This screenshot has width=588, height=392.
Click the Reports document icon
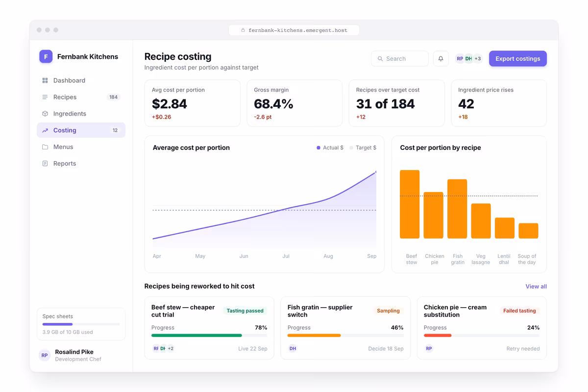tap(45, 164)
